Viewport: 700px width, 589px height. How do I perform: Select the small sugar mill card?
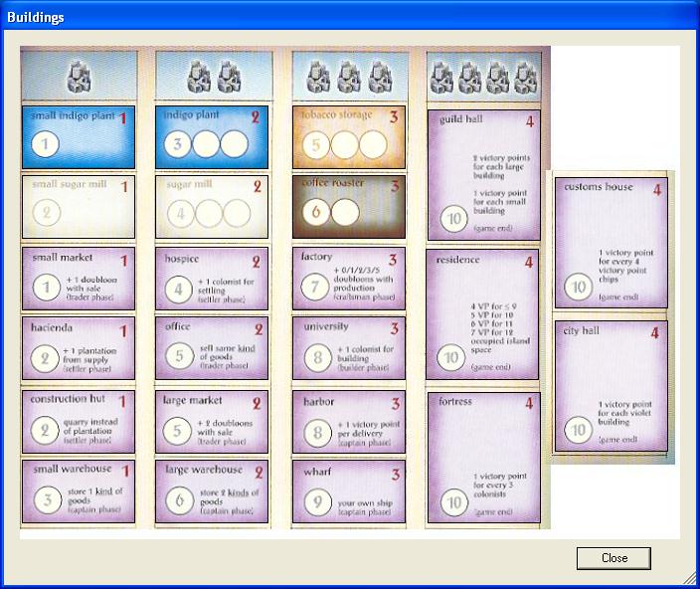(79, 206)
